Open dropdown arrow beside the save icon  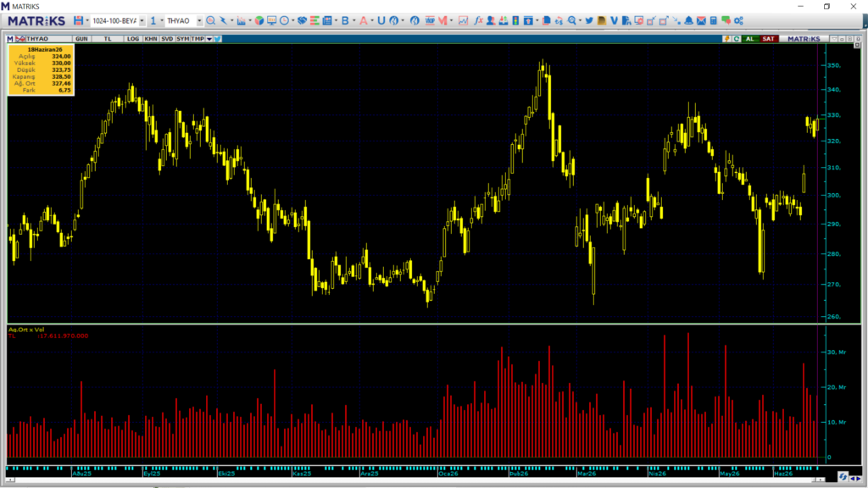click(87, 21)
